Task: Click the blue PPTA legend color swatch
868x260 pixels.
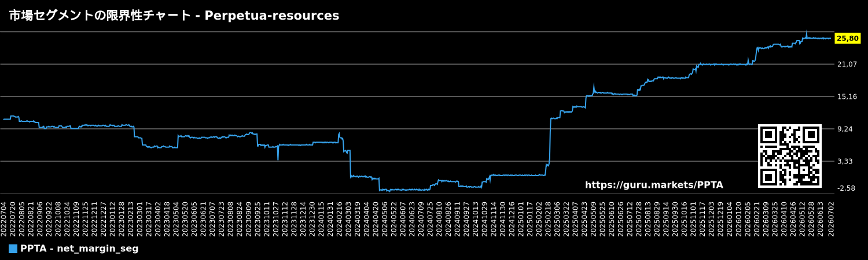Action: pyautogui.click(x=13, y=249)
